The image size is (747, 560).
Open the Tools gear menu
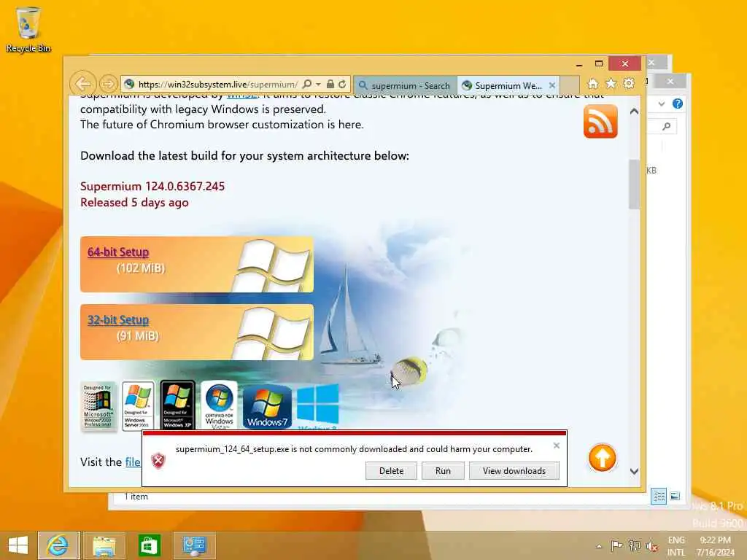tap(629, 84)
